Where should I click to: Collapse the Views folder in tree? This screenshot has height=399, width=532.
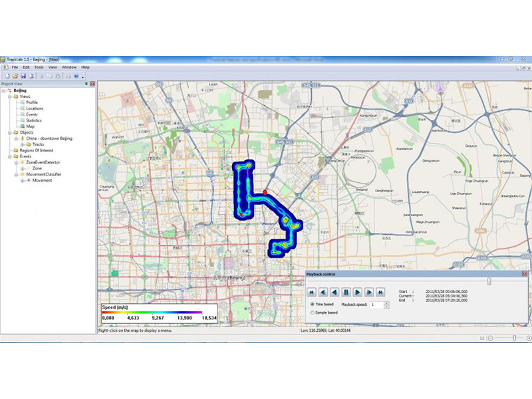pyautogui.click(x=10, y=96)
